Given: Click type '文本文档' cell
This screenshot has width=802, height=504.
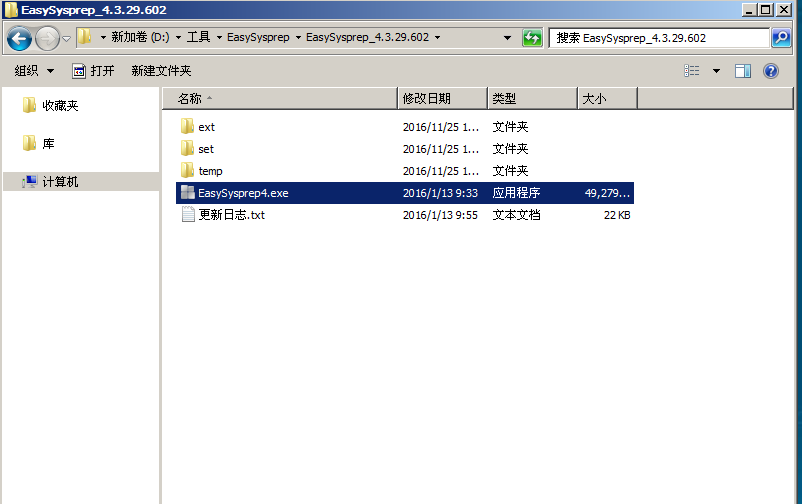Looking at the screenshot, I should (x=516, y=215).
